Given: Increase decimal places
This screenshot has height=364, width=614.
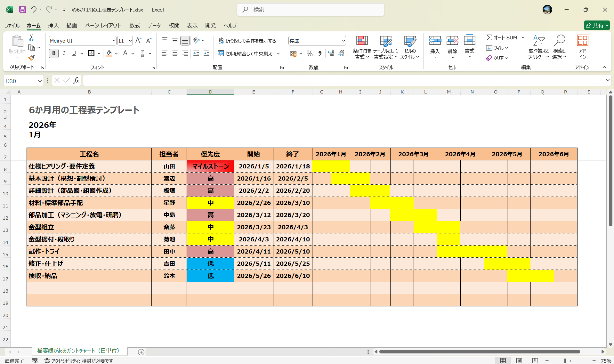Looking at the screenshot, I should tap(331, 53).
